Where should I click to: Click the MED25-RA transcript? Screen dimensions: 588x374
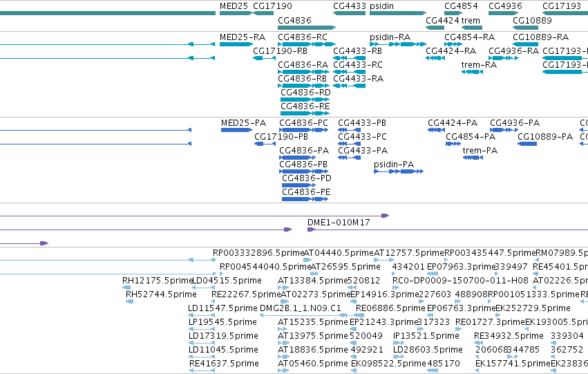coord(243,37)
